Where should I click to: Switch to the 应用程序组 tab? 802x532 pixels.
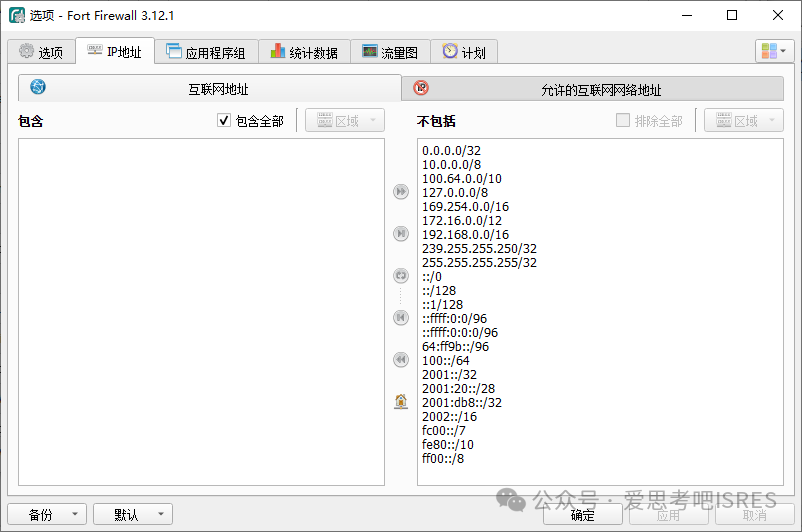206,52
